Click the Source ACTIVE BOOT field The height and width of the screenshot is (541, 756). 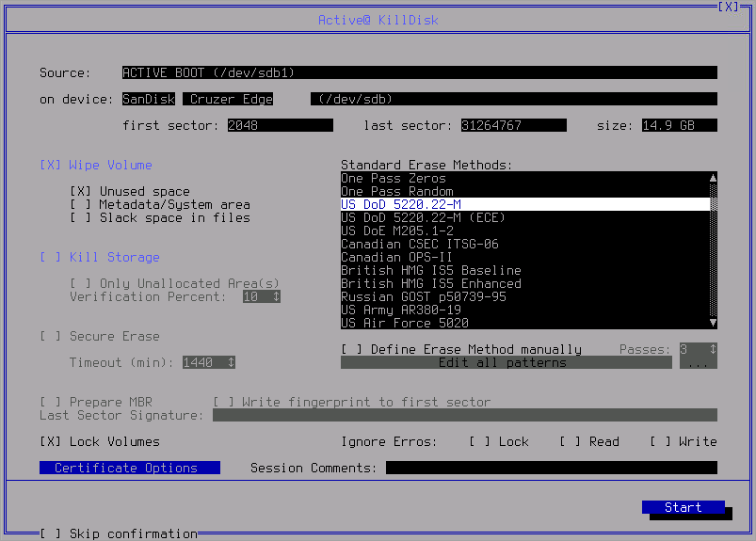[x=420, y=72]
